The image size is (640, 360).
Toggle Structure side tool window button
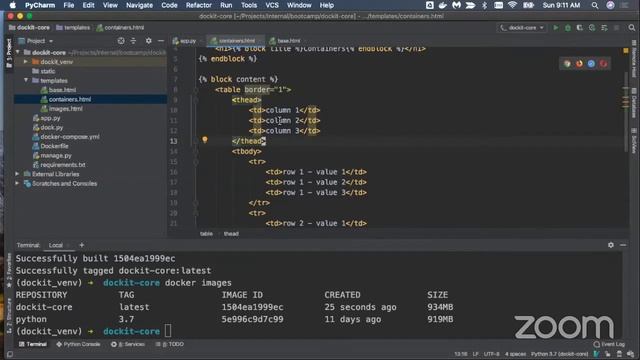[9, 315]
